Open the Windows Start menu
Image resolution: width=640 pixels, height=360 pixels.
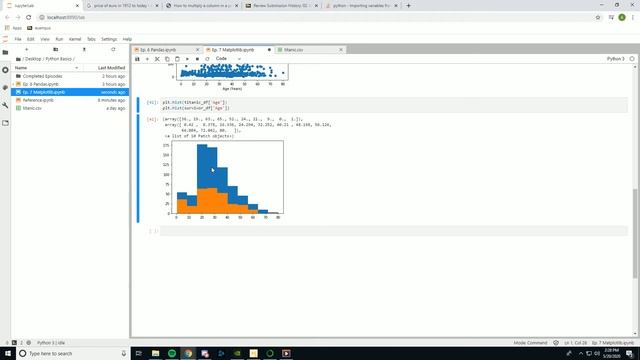click(8, 353)
